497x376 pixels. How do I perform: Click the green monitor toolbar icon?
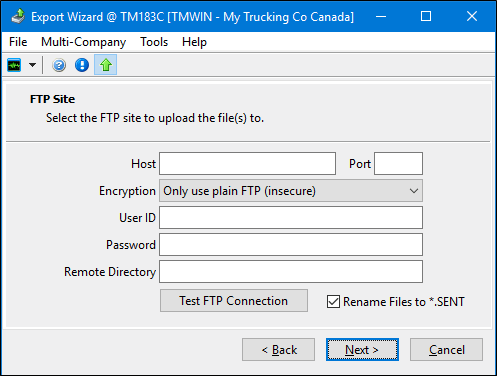(x=14, y=65)
